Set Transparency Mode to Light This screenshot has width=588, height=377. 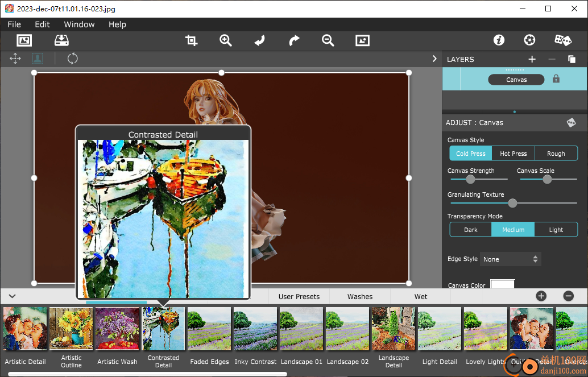pos(556,230)
